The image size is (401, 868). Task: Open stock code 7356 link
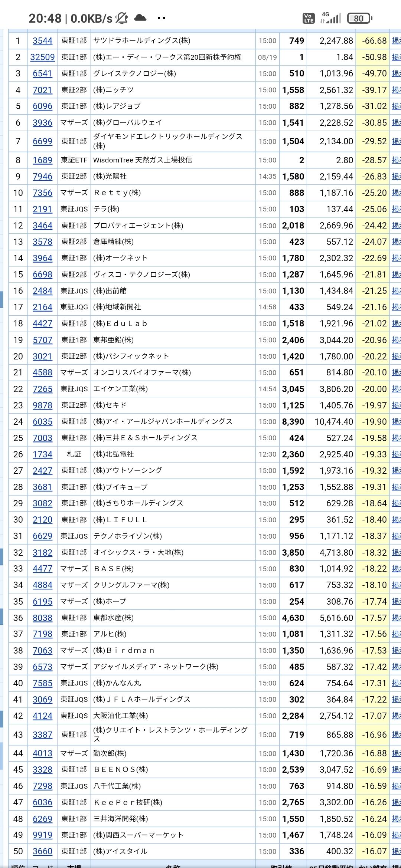pos(42,193)
